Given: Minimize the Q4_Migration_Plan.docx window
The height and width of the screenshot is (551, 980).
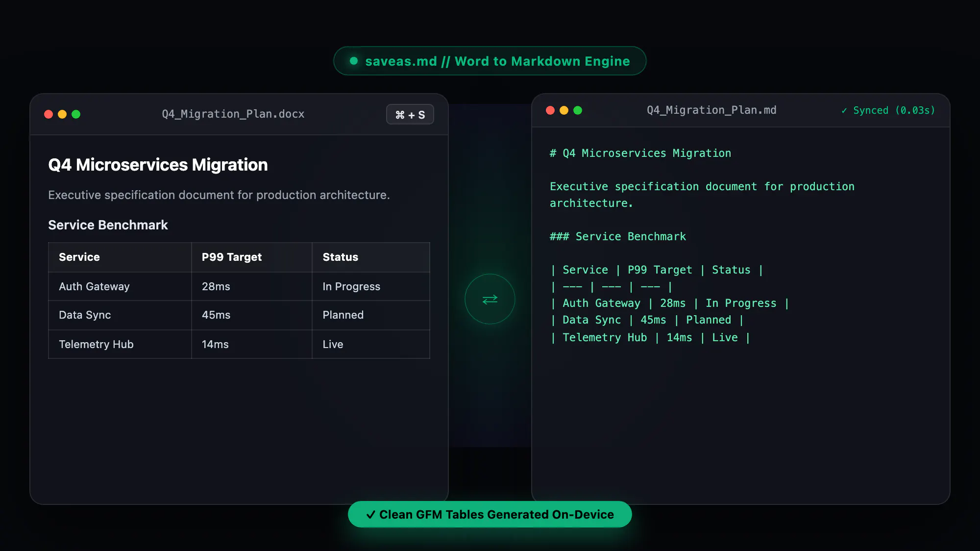Looking at the screenshot, I should click(62, 114).
